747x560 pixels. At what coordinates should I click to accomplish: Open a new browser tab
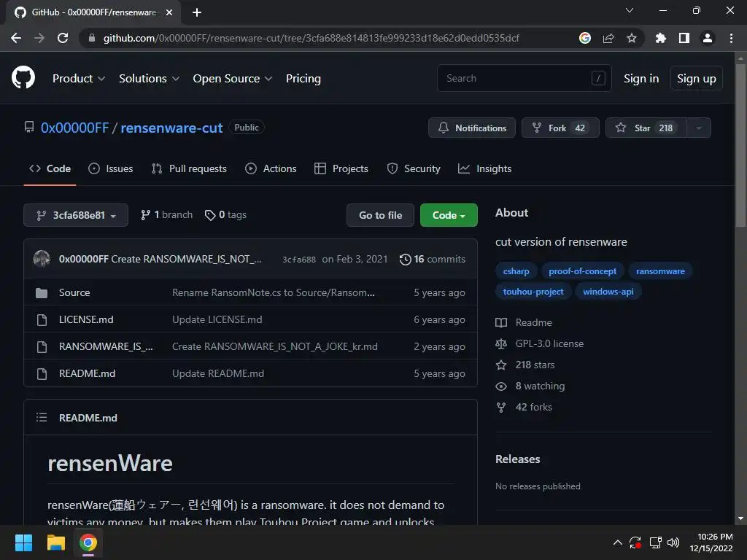point(197,12)
